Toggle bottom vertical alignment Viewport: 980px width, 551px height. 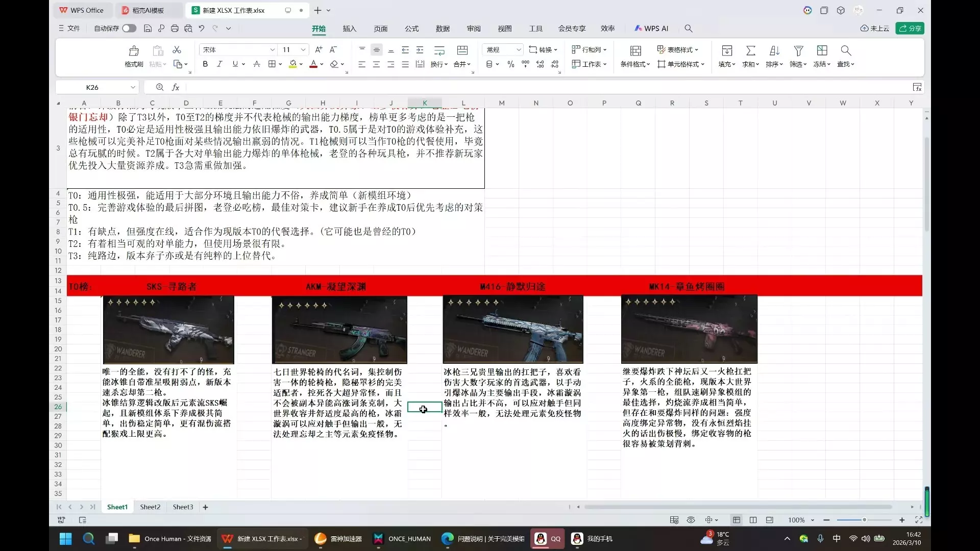(x=390, y=49)
